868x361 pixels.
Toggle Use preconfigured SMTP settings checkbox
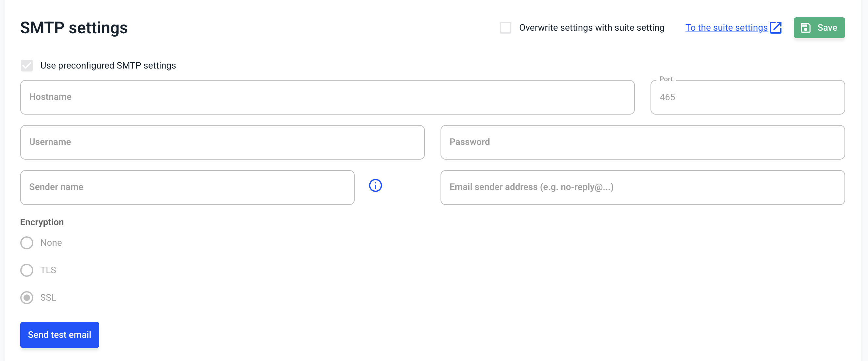click(27, 65)
